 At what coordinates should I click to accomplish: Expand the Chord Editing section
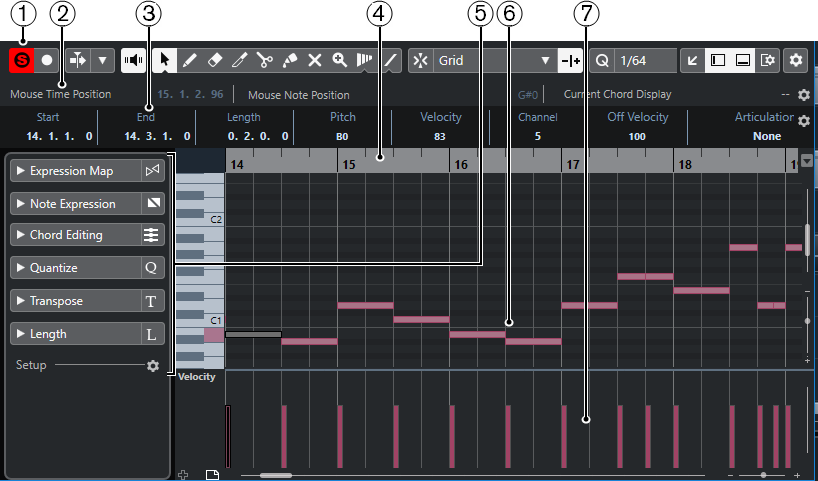click(20, 235)
